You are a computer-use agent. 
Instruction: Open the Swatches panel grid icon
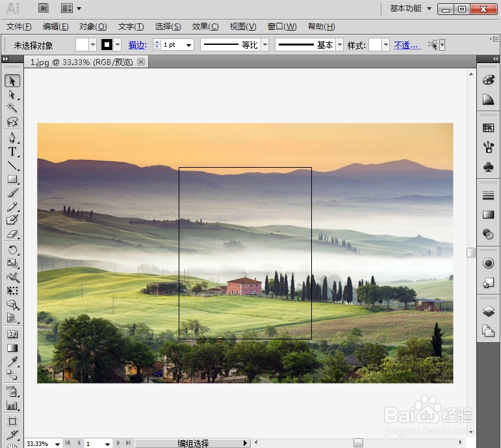(x=488, y=128)
